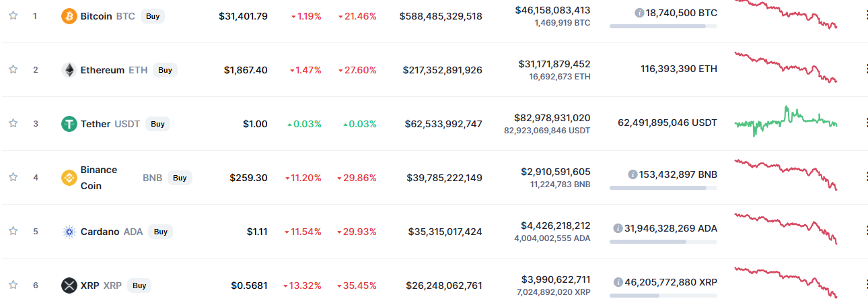
Task: Click the Binance Coin logo icon
Action: 69,178
